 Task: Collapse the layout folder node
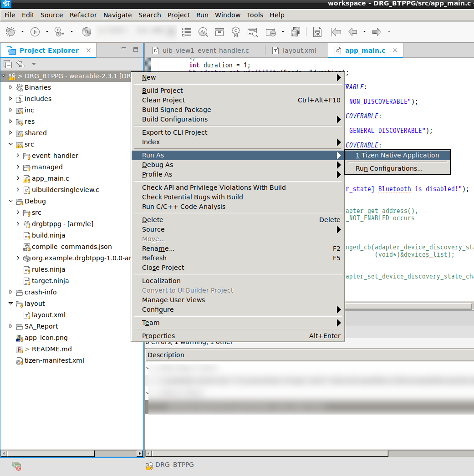[x=10, y=304]
